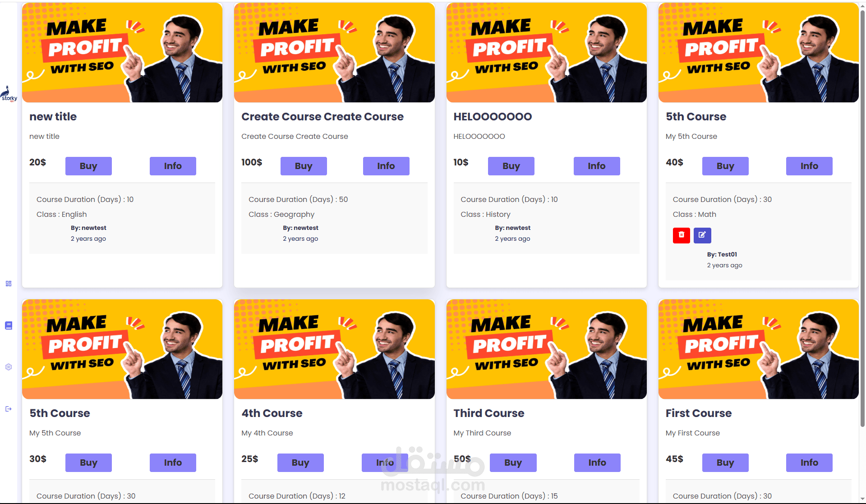
Task: Open settings gear icon in sidebar
Action: coord(9,367)
